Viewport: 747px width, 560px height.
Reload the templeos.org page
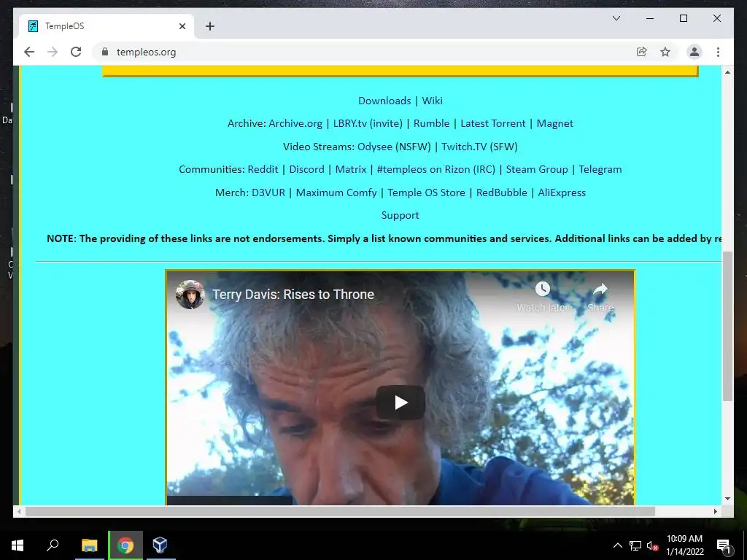pyautogui.click(x=76, y=52)
